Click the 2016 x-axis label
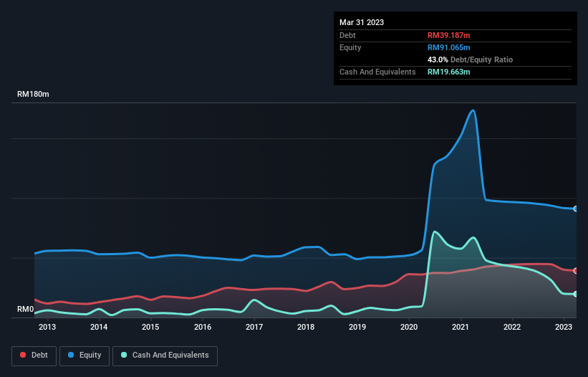 [x=203, y=327]
